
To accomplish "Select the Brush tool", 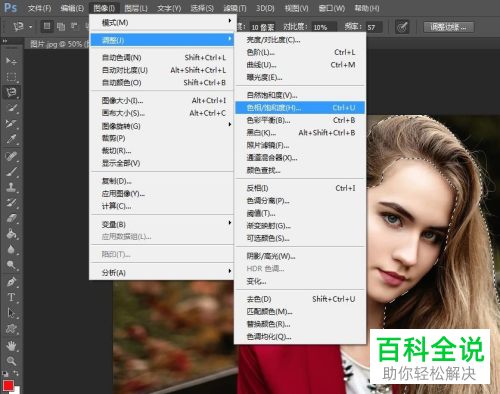I will [11, 172].
